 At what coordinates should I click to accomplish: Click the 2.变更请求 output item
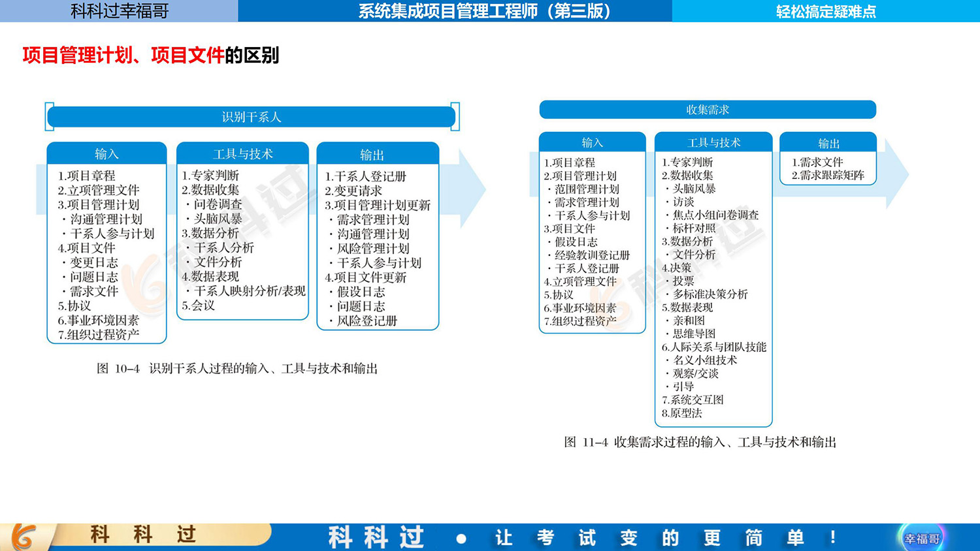coord(353,191)
